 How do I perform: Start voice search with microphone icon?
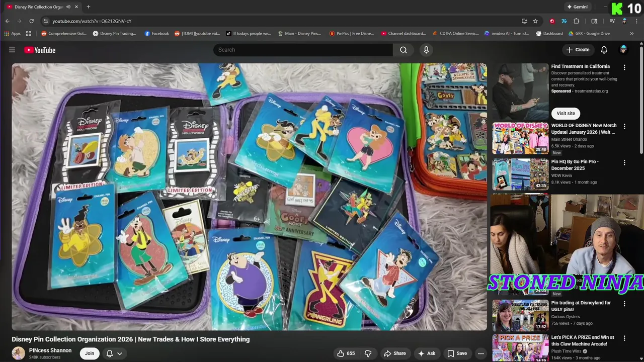[426, 50]
